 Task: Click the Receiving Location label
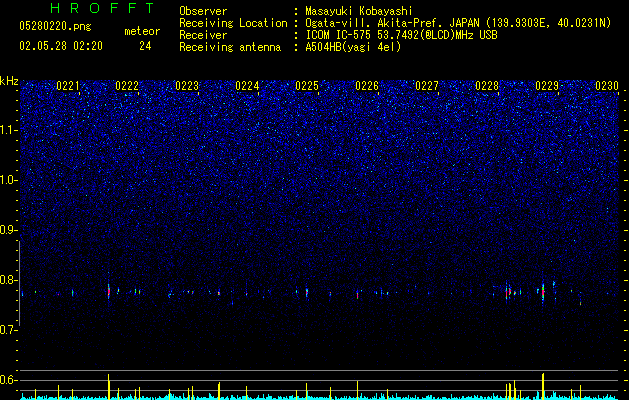pos(233,23)
